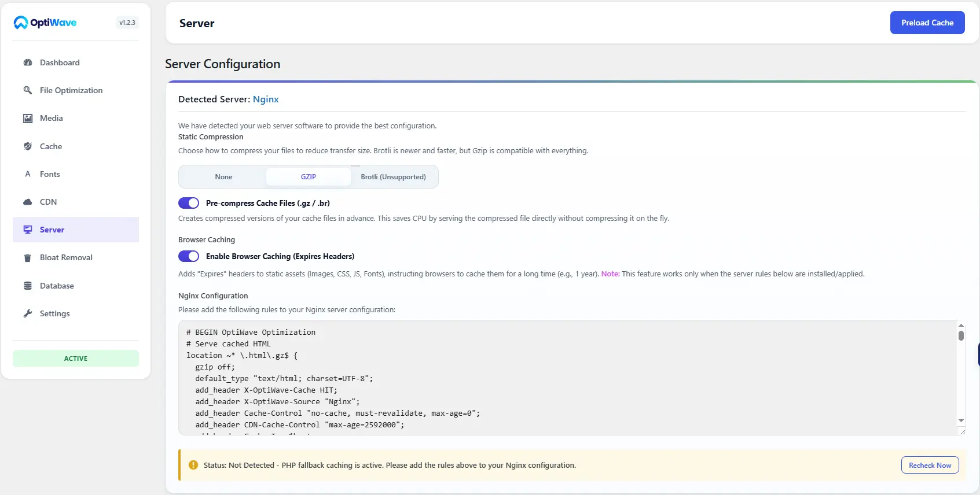Click the File Optimization magnifier icon

click(x=27, y=90)
